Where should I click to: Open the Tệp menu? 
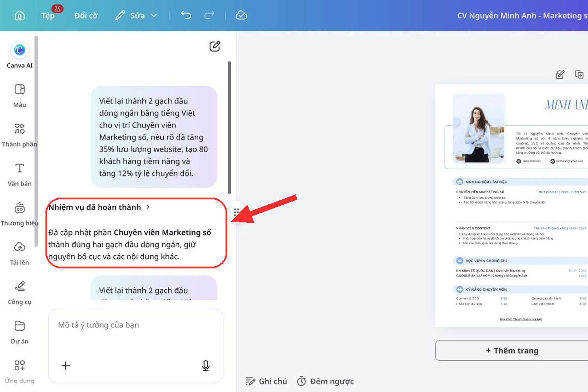coord(48,15)
